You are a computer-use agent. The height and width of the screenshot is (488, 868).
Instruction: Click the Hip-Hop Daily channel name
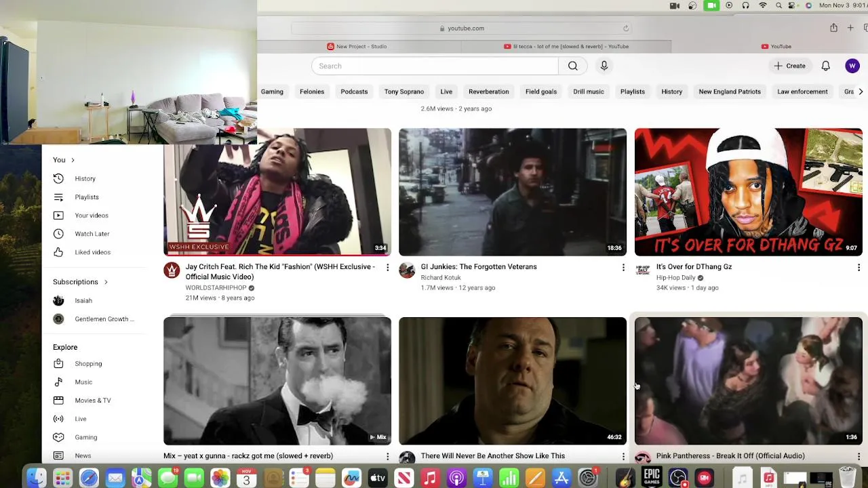click(x=675, y=277)
